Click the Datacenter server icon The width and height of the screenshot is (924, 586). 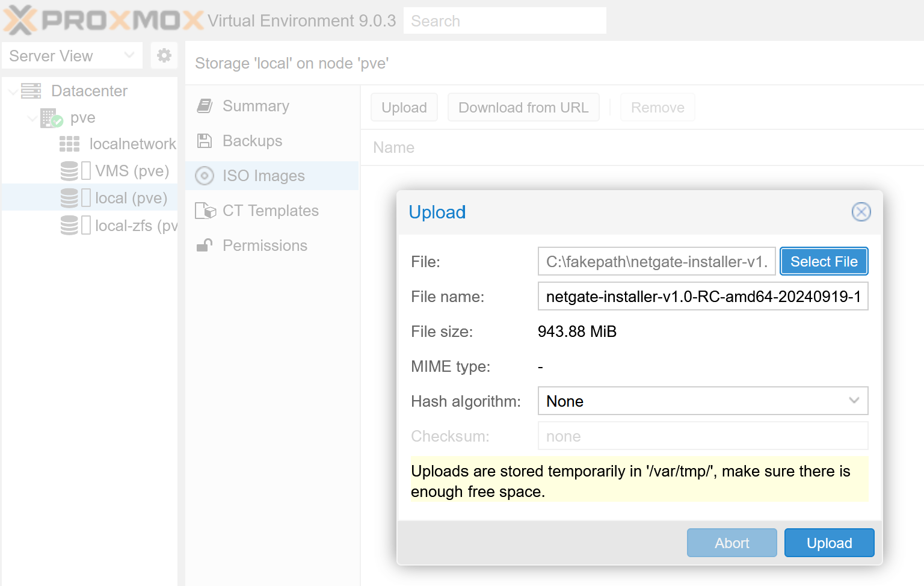pyautogui.click(x=31, y=91)
